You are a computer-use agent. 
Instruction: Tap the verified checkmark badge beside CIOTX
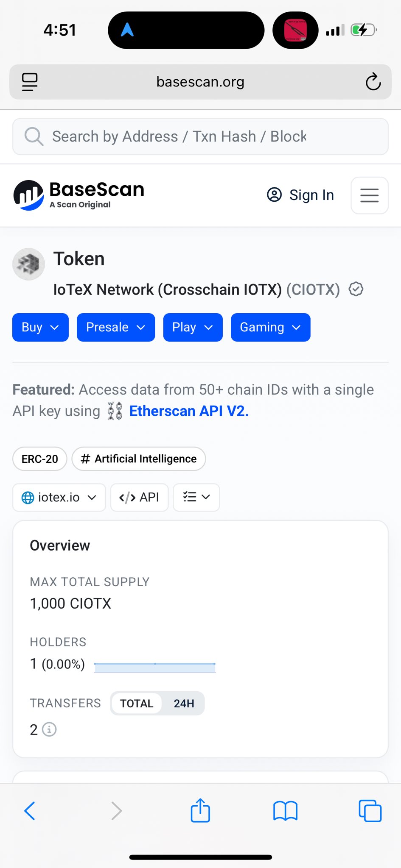pyautogui.click(x=356, y=289)
